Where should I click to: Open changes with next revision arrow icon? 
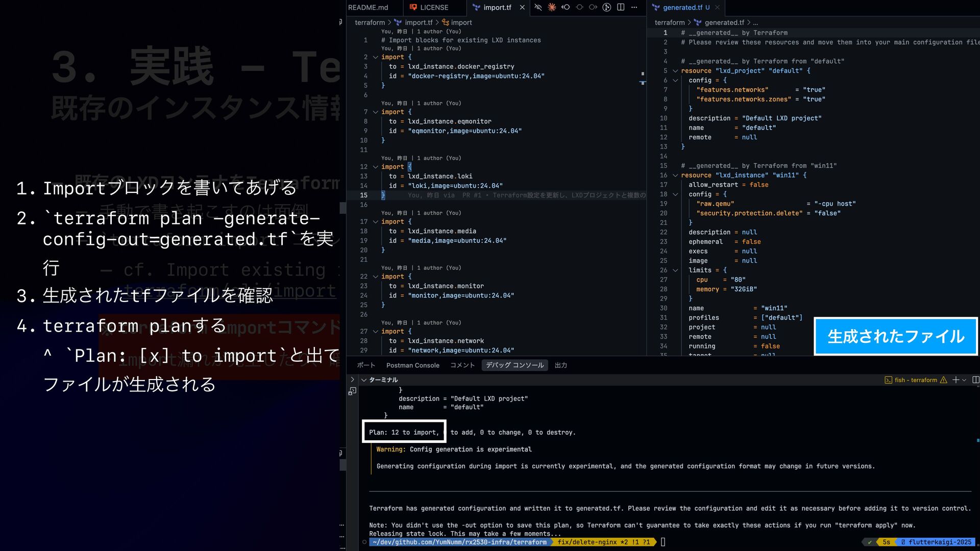[593, 7]
